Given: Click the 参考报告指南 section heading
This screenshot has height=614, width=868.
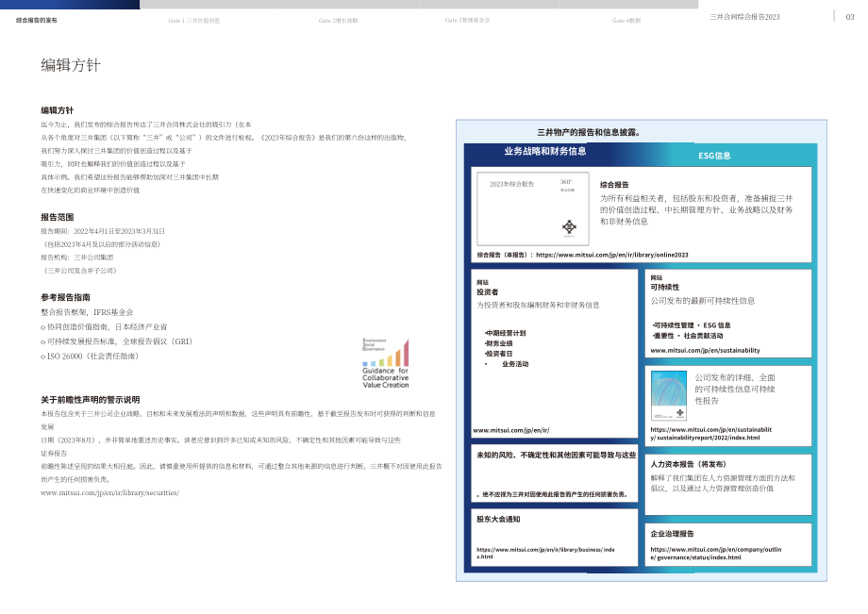Looking at the screenshot, I should (65, 298).
